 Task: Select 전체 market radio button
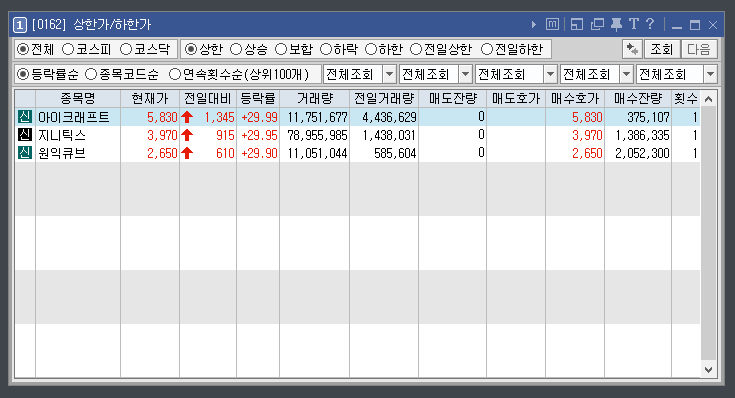[x=22, y=49]
